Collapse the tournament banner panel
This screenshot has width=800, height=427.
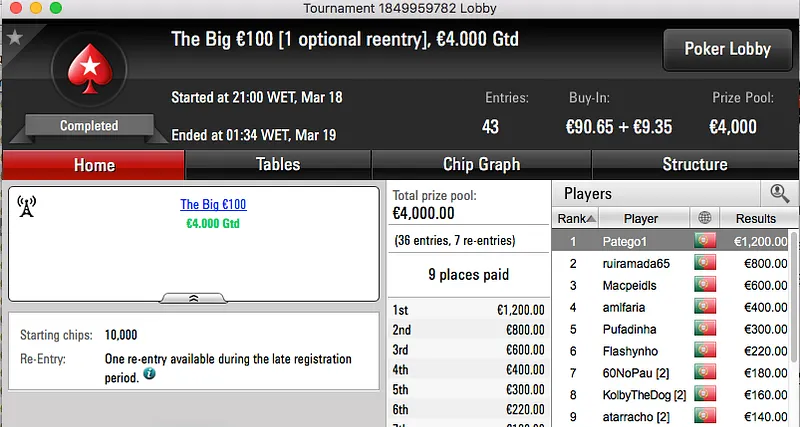193,298
